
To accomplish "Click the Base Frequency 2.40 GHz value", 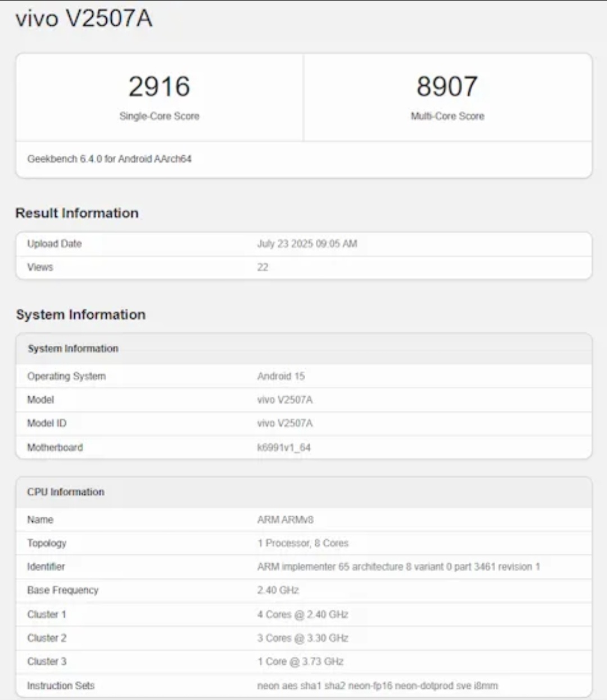I will click(278, 590).
